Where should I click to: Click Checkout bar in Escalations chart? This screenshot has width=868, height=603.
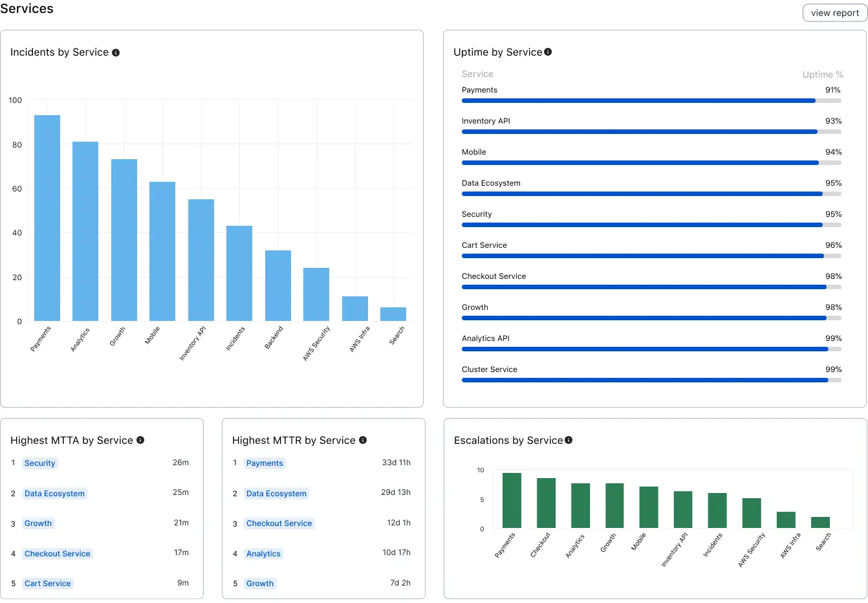click(x=546, y=503)
